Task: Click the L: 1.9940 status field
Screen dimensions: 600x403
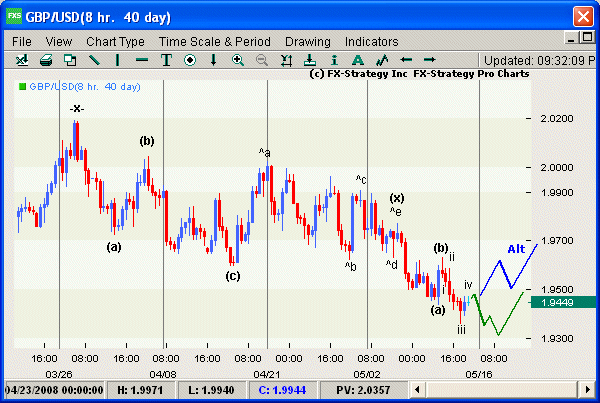Action: [211, 390]
